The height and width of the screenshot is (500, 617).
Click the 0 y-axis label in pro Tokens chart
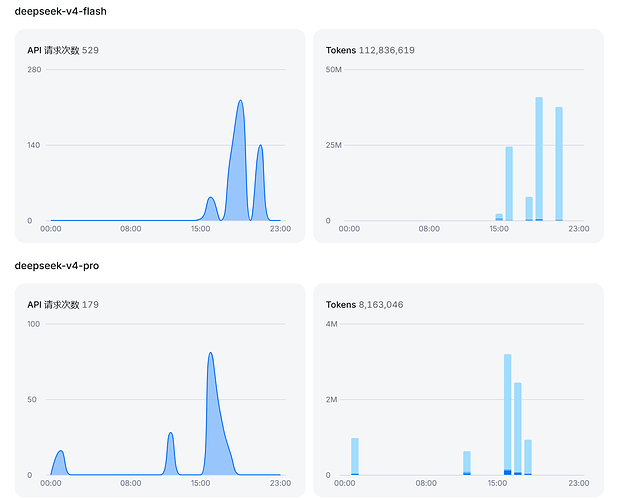(328, 476)
